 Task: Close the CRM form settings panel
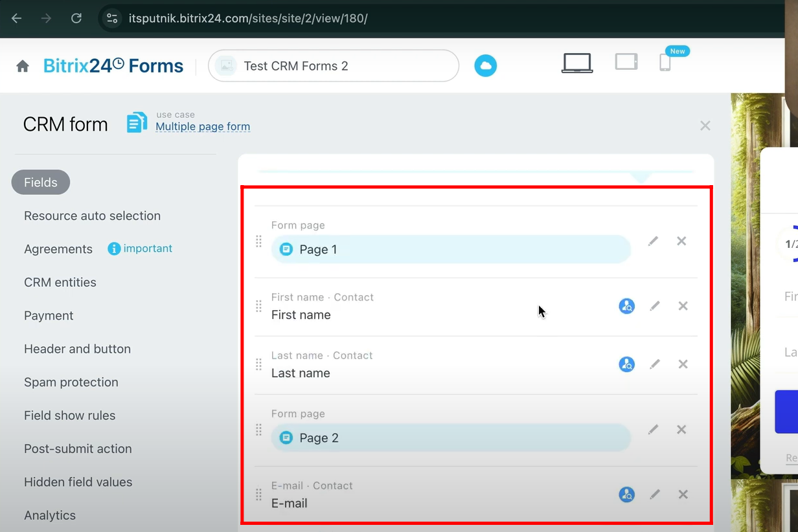coord(705,126)
